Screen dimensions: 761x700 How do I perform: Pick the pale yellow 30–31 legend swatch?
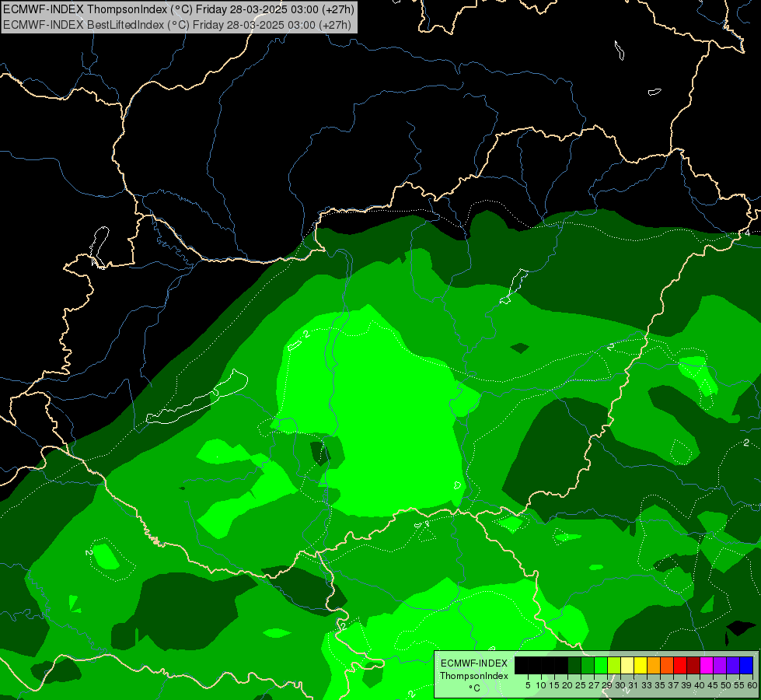(x=627, y=665)
